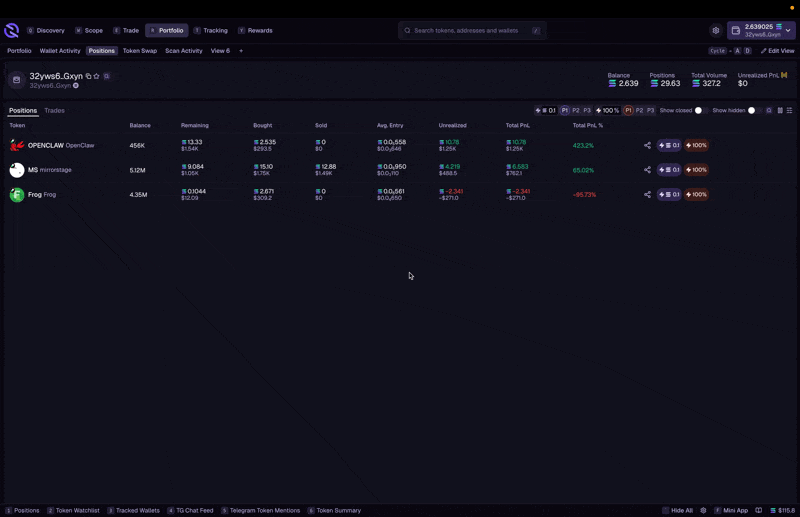Screen dimensions: 800x517
Task: Switch to the Trades tab
Action: (x=55, y=110)
